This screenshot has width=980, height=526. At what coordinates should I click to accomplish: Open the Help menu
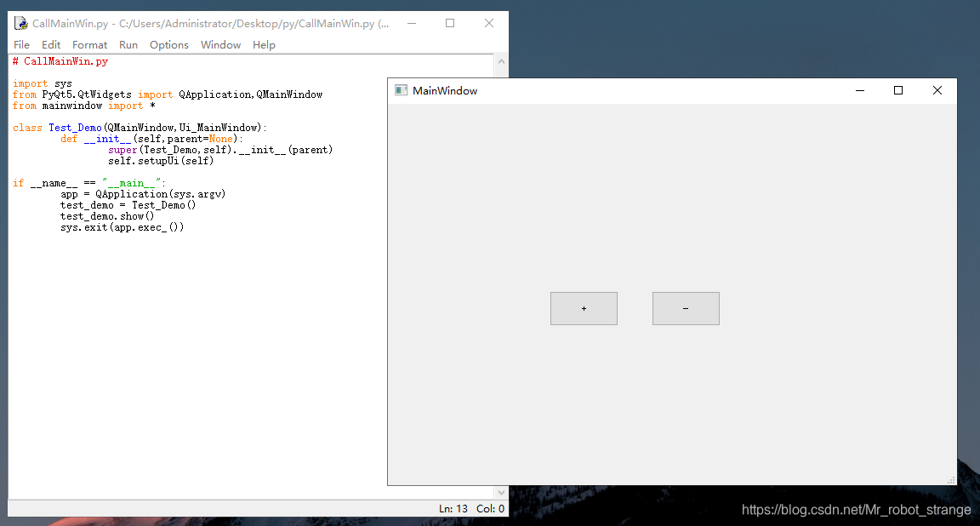point(264,45)
